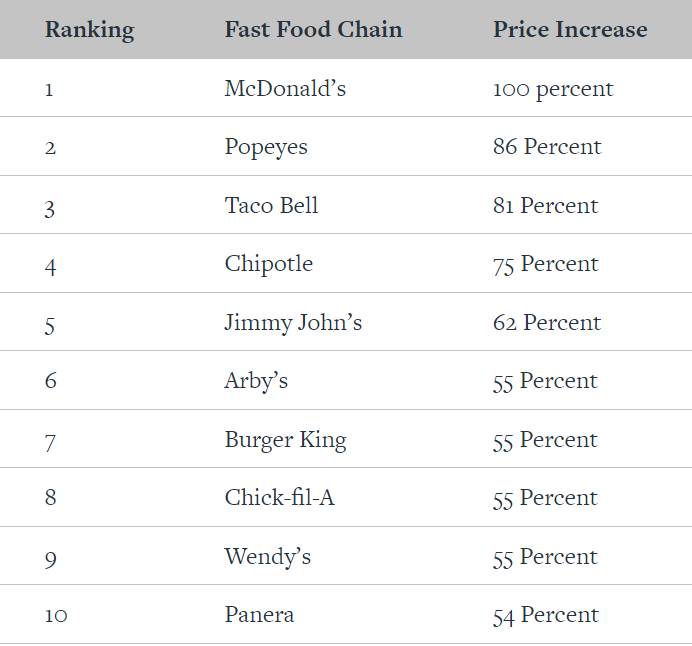Click ranking number 10

point(56,615)
